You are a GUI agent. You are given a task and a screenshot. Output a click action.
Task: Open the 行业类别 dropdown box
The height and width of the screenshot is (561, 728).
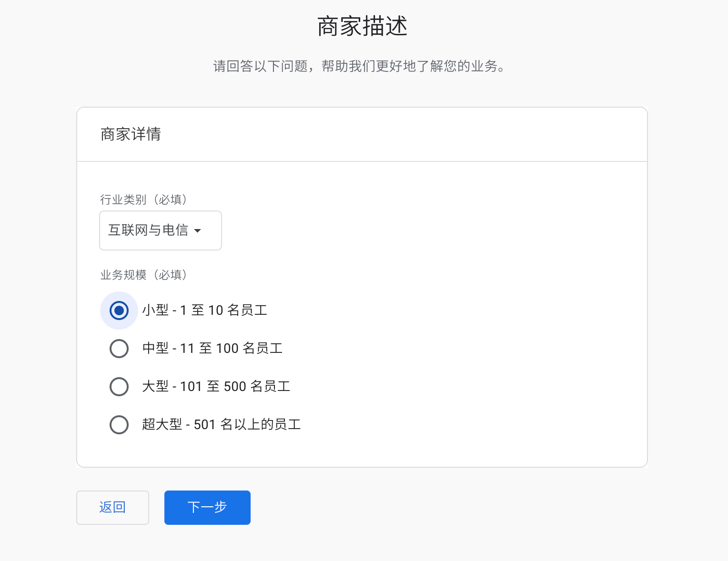tap(160, 230)
